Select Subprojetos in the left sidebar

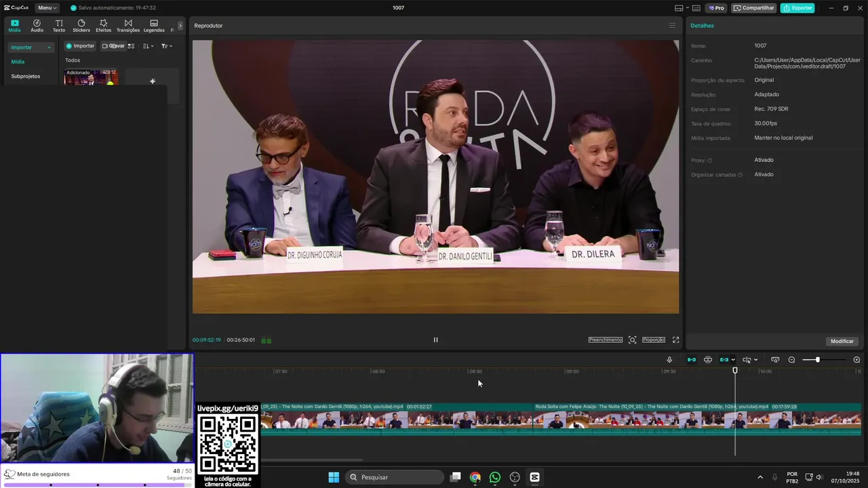[26, 76]
